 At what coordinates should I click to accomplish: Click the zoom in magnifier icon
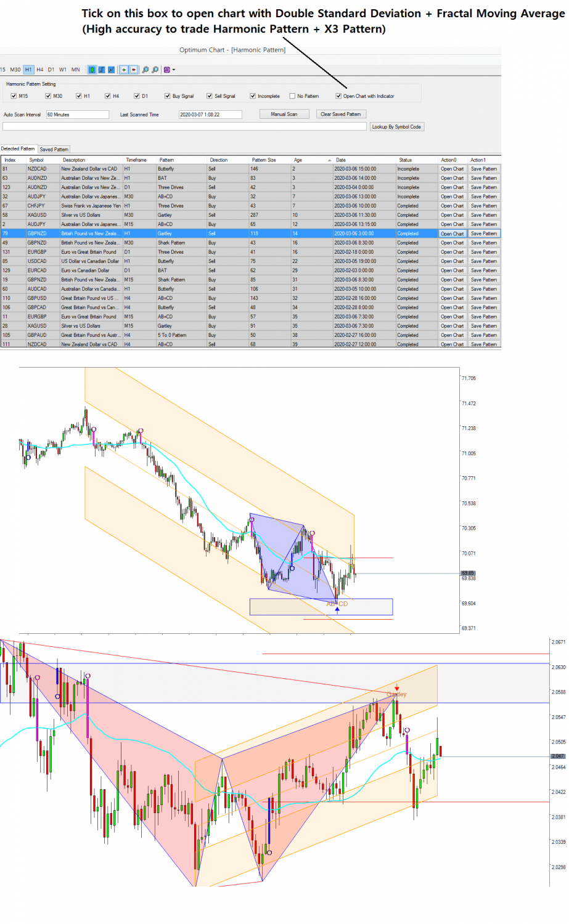145,70
